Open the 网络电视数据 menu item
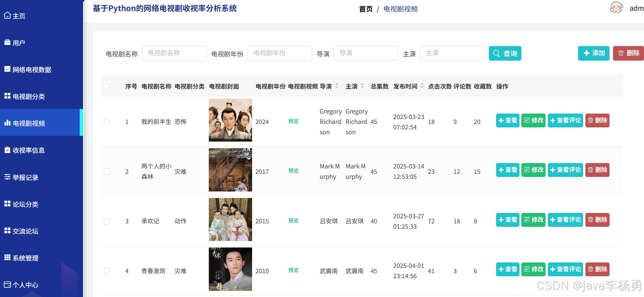 coord(41,69)
